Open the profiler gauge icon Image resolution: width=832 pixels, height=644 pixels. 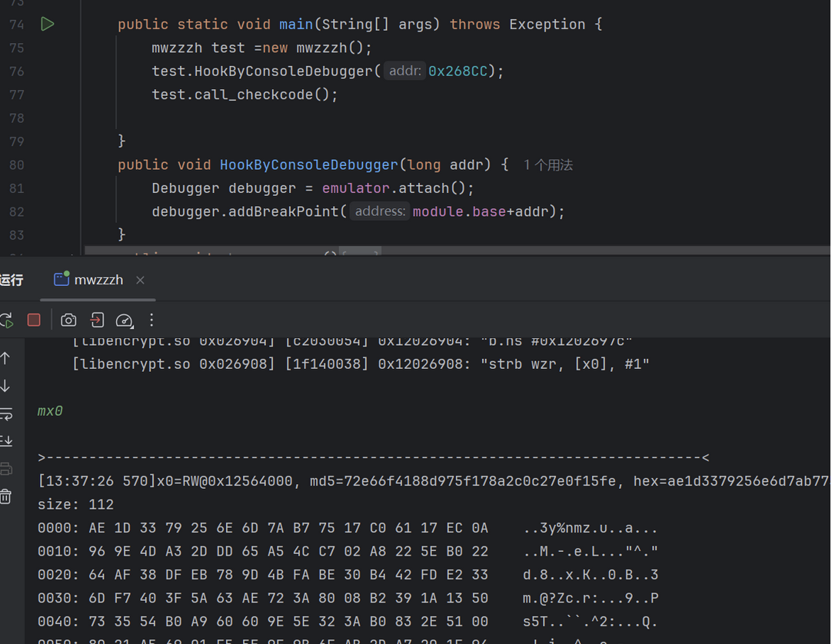pos(125,320)
